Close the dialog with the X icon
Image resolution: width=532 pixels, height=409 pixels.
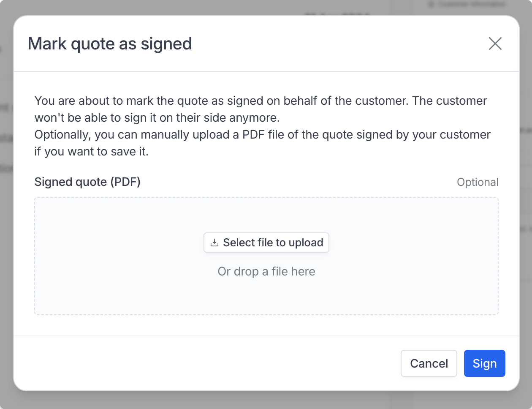pos(495,44)
